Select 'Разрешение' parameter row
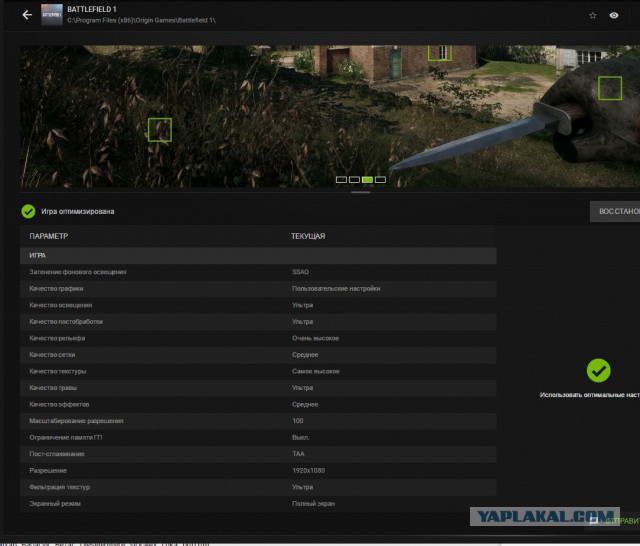640x546 pixels. click(258, 471)
